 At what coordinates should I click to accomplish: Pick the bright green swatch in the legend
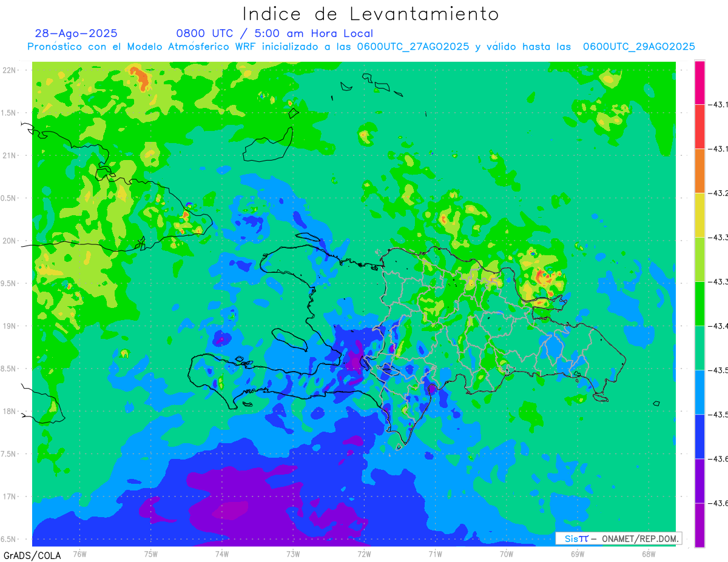(699, 304)
